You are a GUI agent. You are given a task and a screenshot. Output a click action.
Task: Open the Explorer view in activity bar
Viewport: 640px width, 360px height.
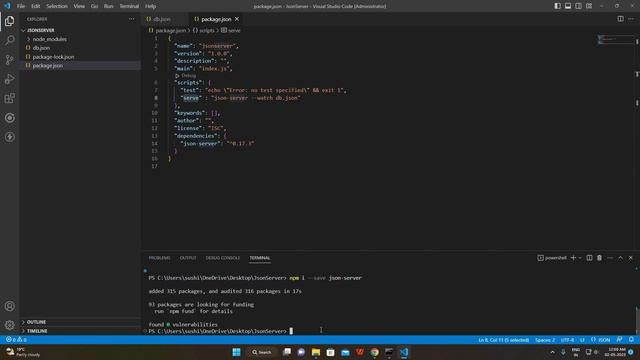point(9,21)
